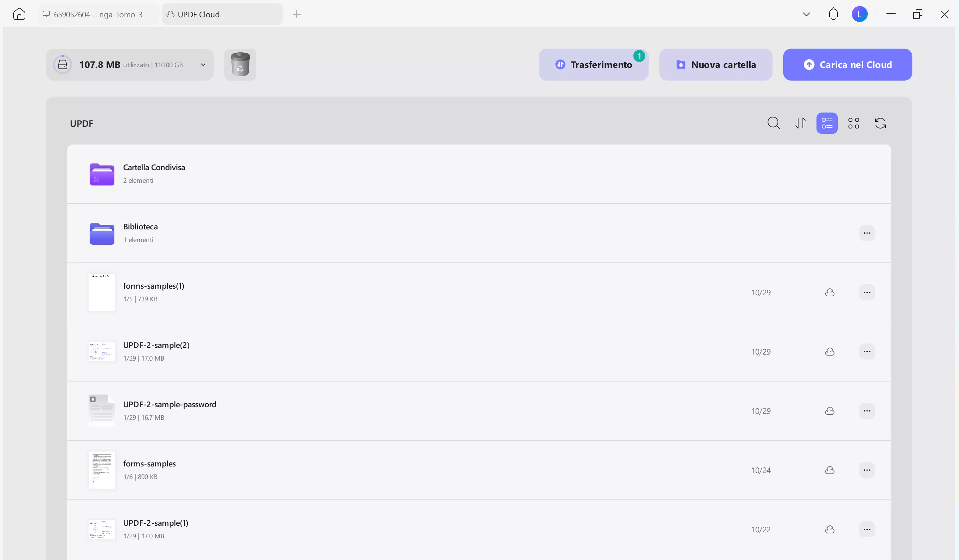The width and height of the screenshot is (959, 560).
Task: Click the refresh file list icon
Action: coord(880,123)
